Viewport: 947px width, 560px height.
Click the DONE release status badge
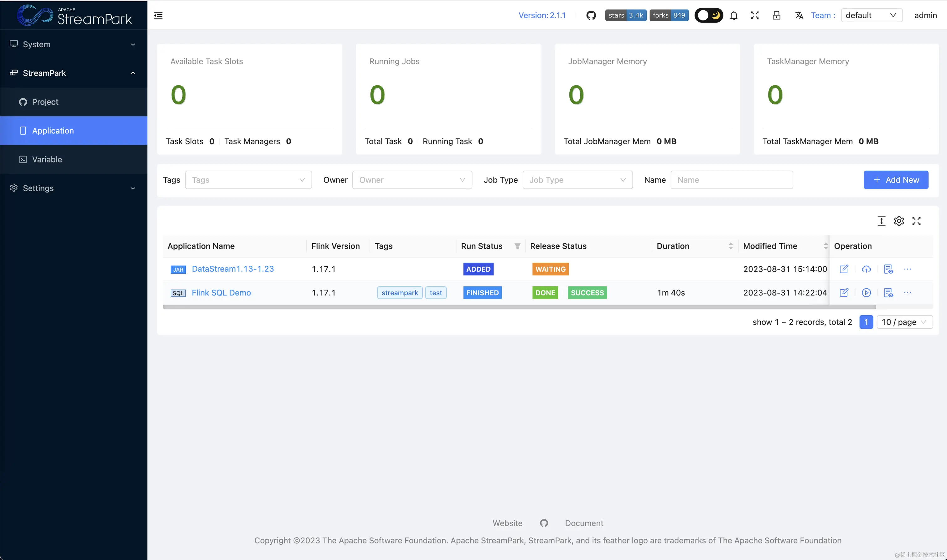click(545, 293)
